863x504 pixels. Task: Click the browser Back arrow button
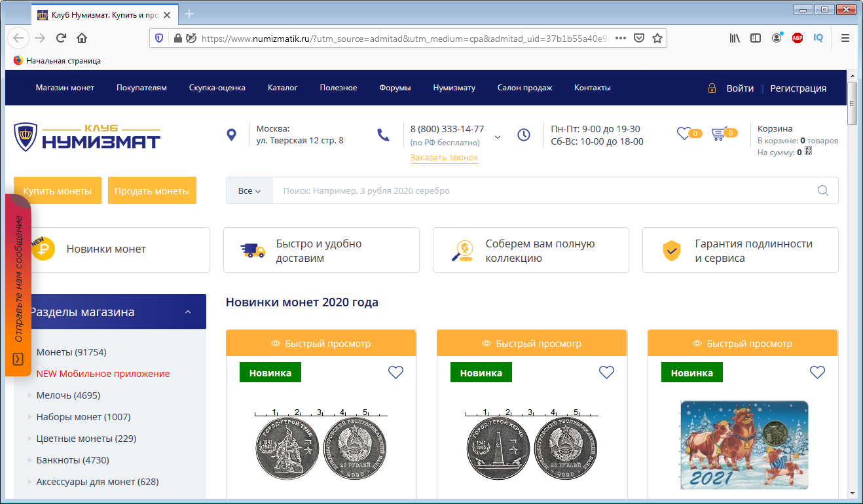tap(18, 38)
